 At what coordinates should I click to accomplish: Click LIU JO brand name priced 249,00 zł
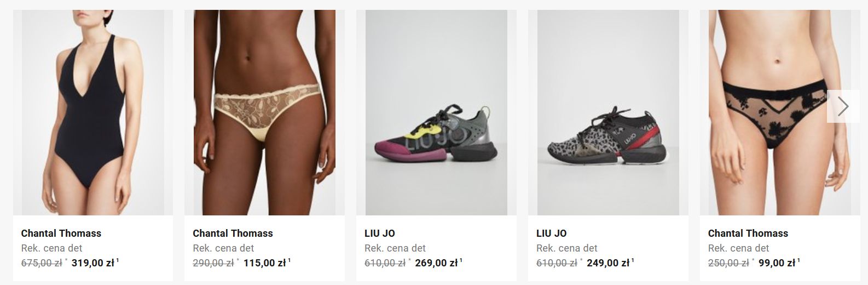552,233
